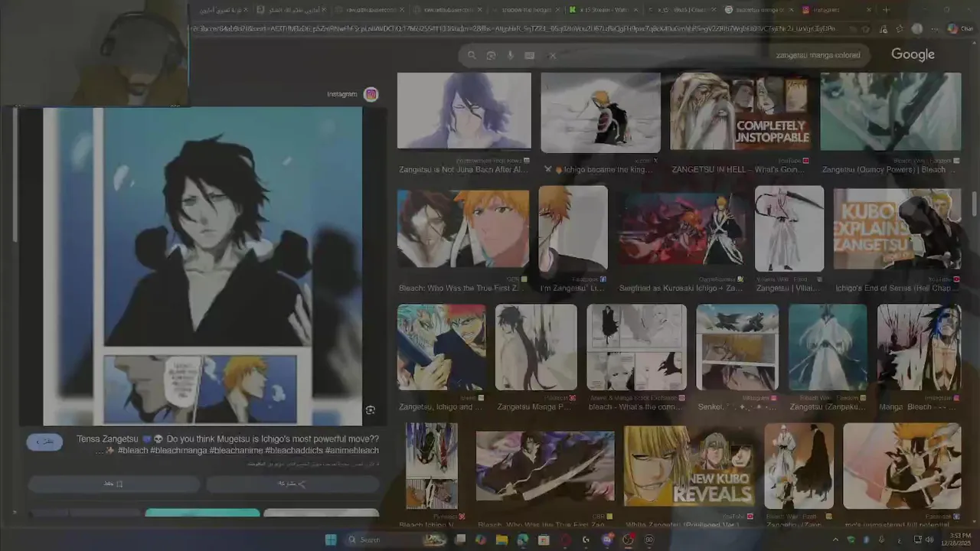Image resolution: width=980 pixels, height=551 pixels.
Task: Open Microsoft Edge from the taskbar
Action: (x=522, y=540)
